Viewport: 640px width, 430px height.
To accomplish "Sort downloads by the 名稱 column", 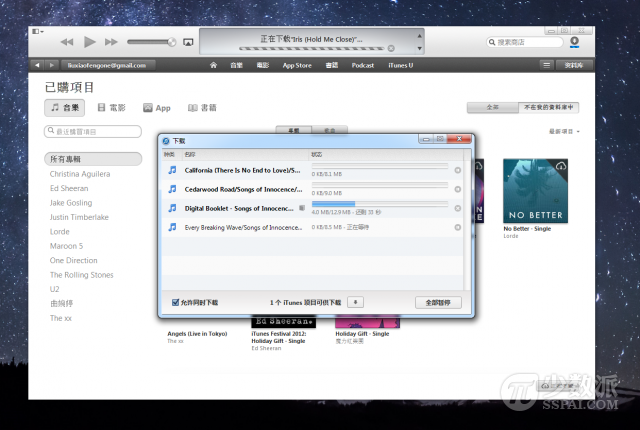I will (x=245, y=155).
